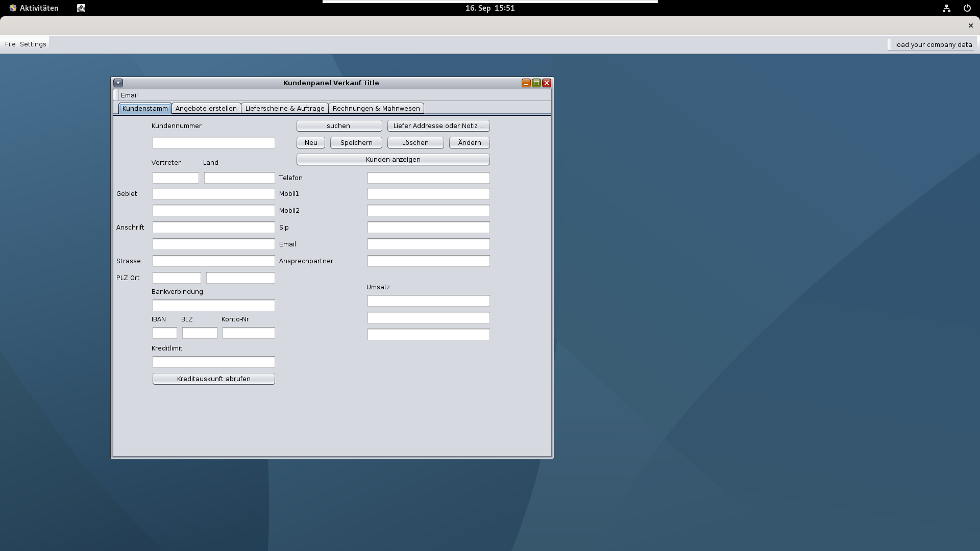Viewport: 980px width, 551px height.
Task: Open the Settings menu
Action: (33, 44)
